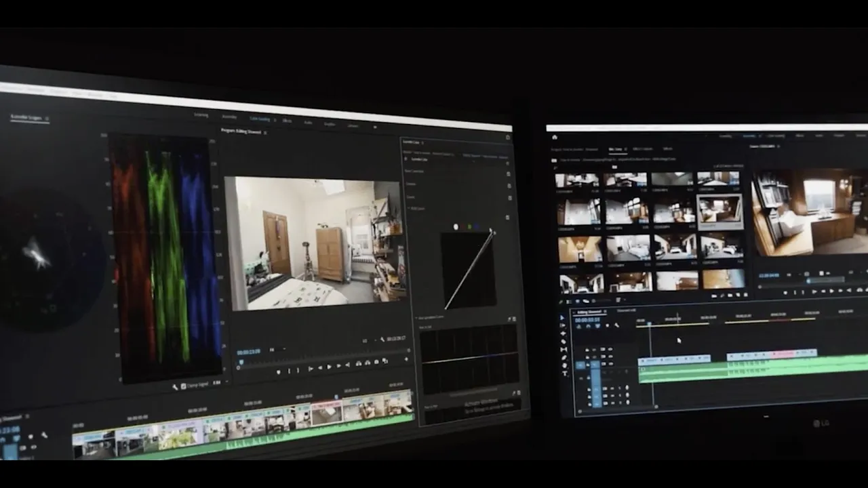The image size is (868, 488).
Task: Toggle the Clamp Signal checkbox
Action: [183, 386]
